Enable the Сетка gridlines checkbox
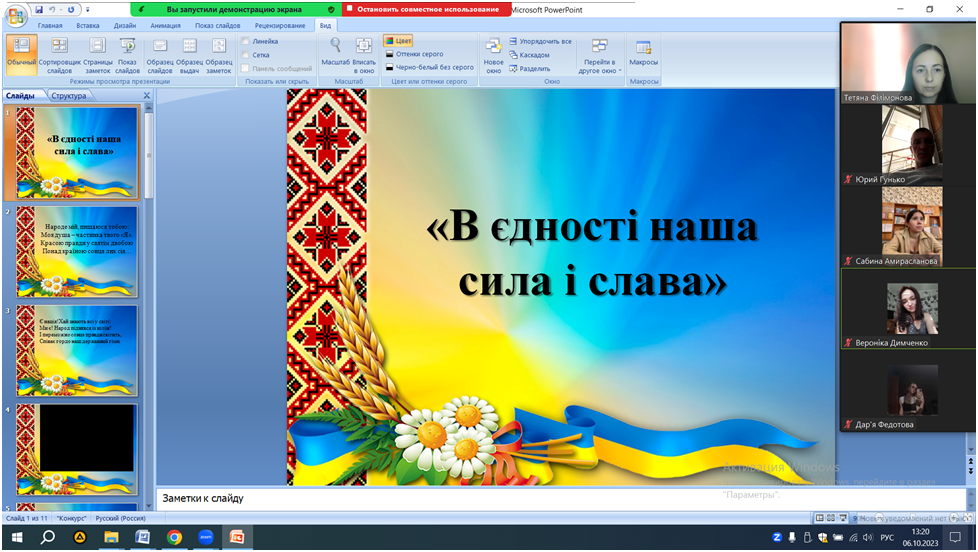 point(246,55)
